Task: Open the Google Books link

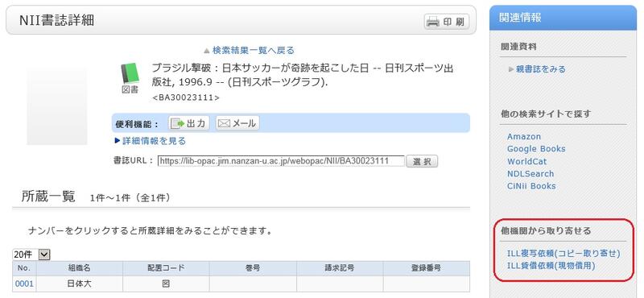Action: [536, 149]
